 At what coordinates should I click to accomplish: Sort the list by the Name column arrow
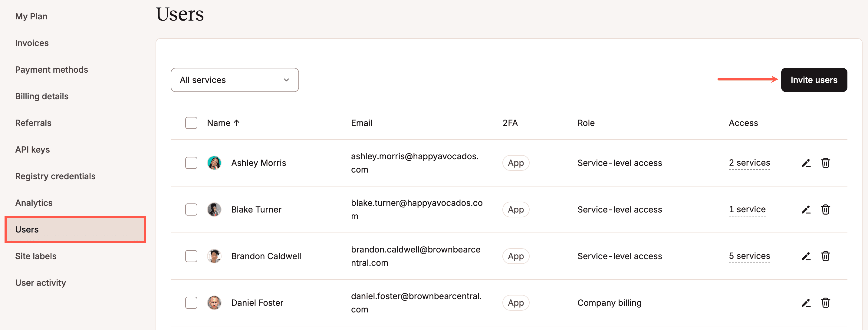[237, 123]
